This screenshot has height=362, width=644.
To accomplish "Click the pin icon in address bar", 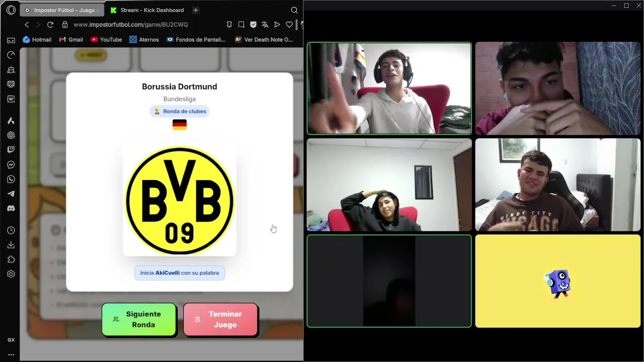I will click(229, 25).
